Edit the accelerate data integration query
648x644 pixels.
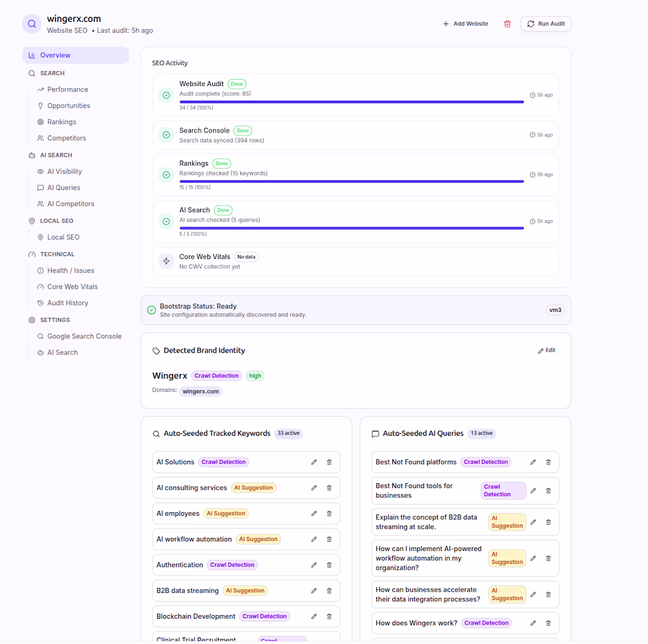533,595
